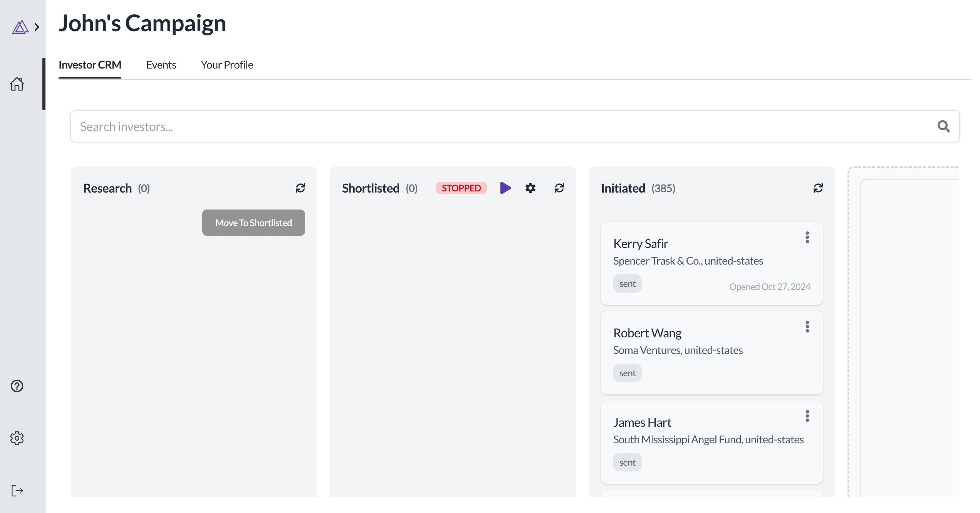Focus the Search investors field
Image resolution: width=980 pixels, height=513 pixels.
[x=515, y=126]
